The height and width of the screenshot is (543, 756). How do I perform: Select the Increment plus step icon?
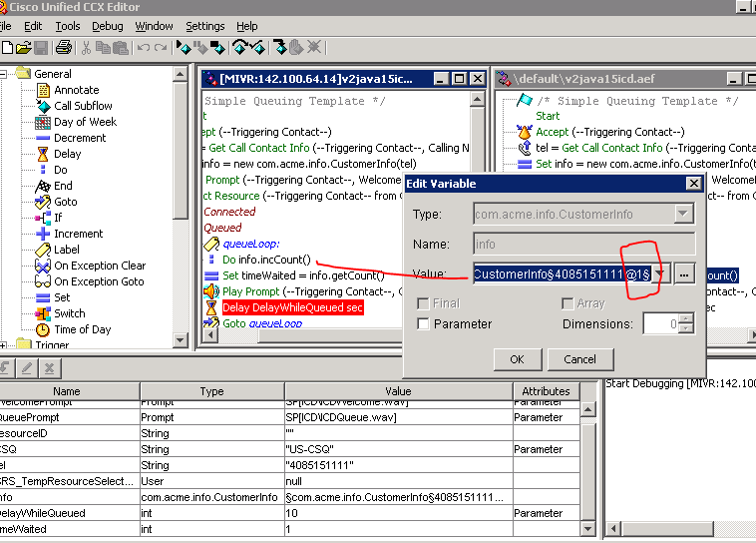tap(43, 234)
